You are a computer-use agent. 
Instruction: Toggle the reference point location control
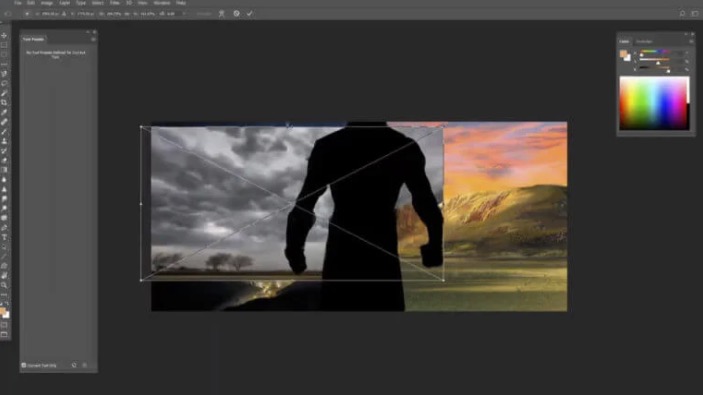(27, 14)
